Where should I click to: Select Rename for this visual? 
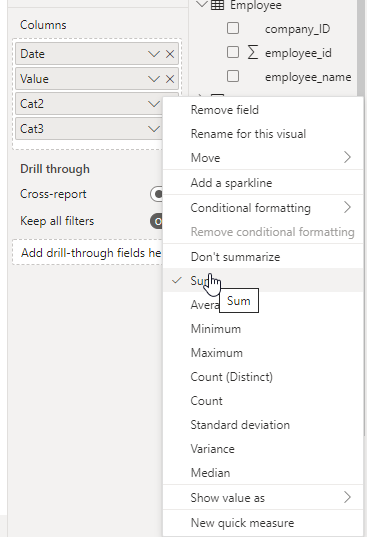(x=263, y=134)
